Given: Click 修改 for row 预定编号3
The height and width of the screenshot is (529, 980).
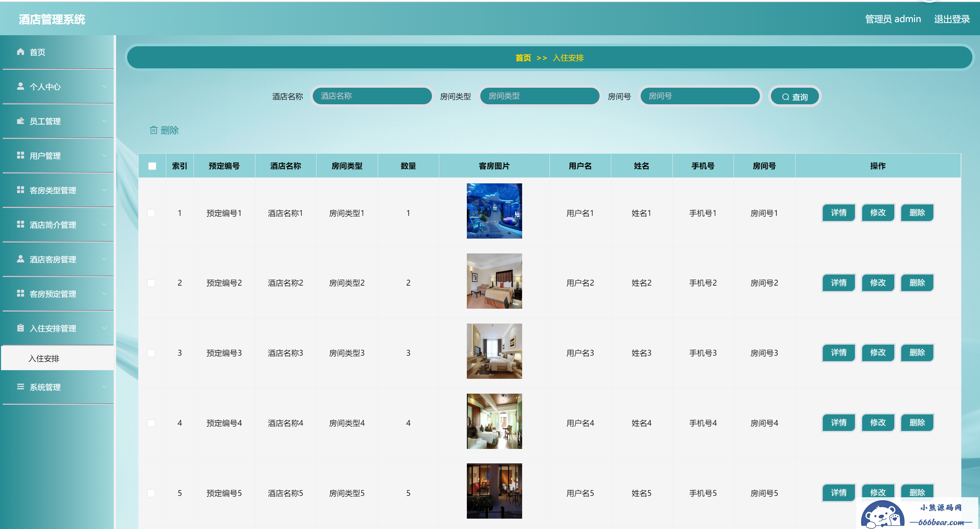Looking at the screenshot, I should click(x=878, y=353).
